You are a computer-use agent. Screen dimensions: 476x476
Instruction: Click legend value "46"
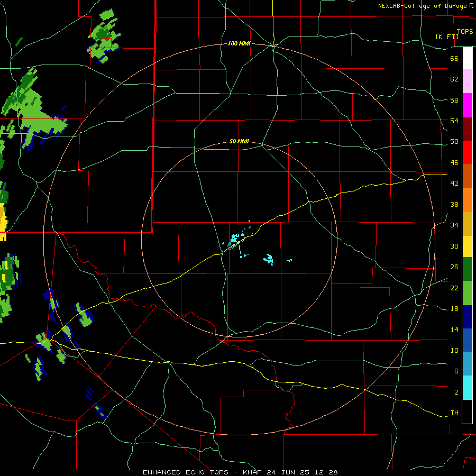click(x=454, y=163)
